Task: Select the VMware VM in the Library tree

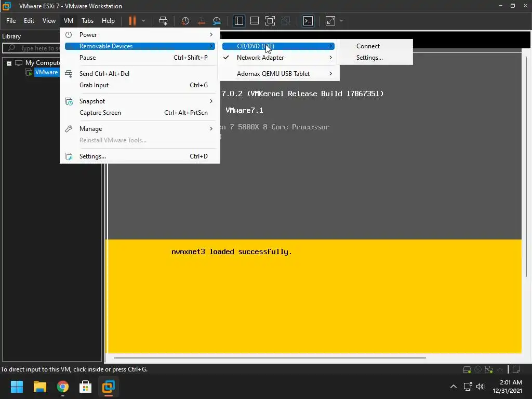Action: pyautogui.click(x=46, y=72)
